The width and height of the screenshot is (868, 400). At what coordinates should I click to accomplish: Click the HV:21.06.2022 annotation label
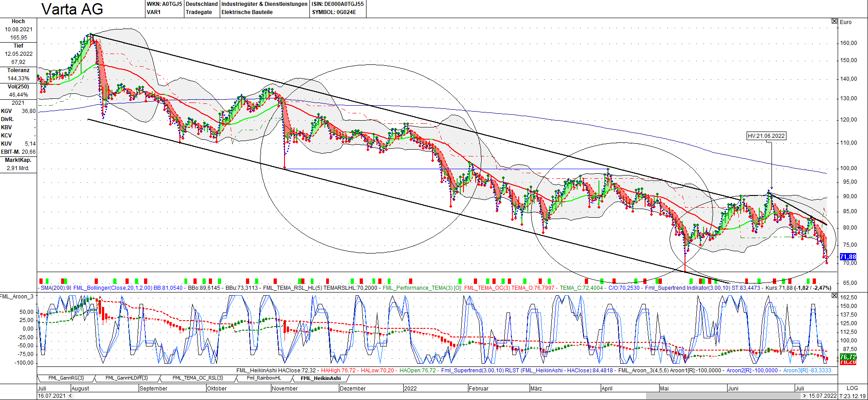click(x=766, y=136)
